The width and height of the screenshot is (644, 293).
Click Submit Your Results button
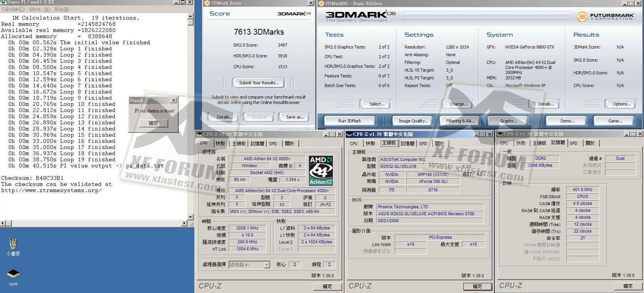259,83
